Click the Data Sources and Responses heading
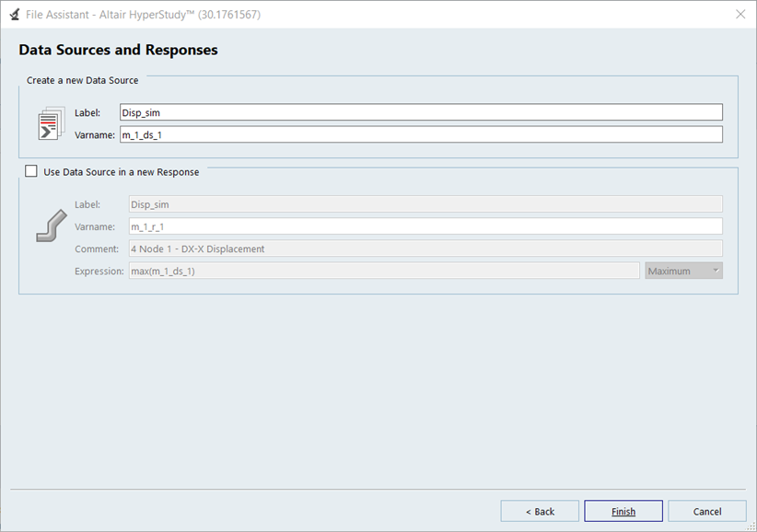This screenshot has height=532, width=757. click(x=118, y=50)
